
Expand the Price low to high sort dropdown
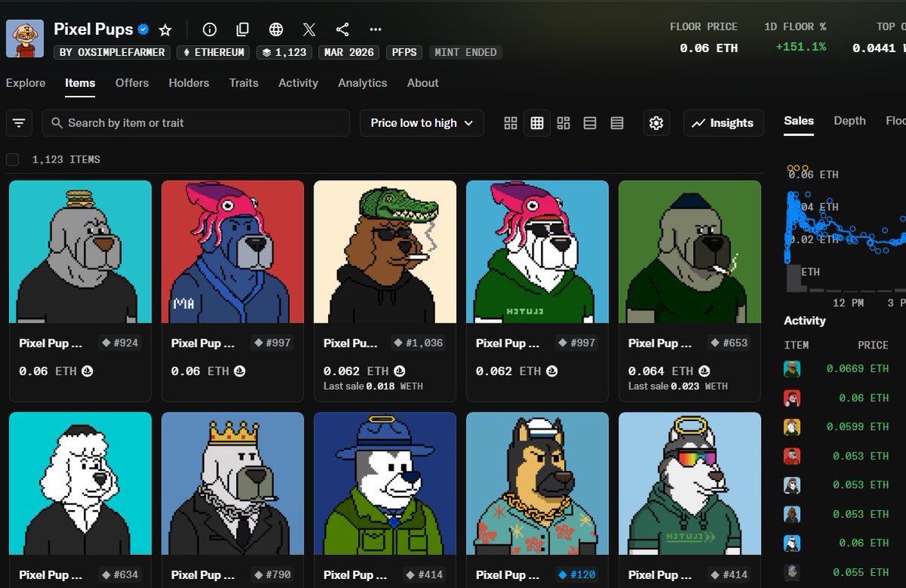pyautogui.click(x=422, y=123)
